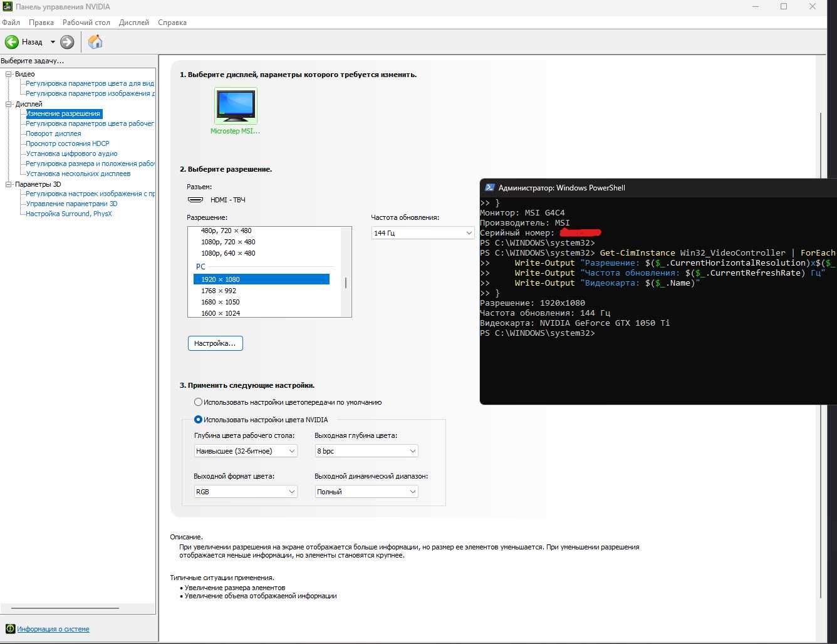
Task: Collapse the Параметры 3D tree node
Action: tap(9, 184)
